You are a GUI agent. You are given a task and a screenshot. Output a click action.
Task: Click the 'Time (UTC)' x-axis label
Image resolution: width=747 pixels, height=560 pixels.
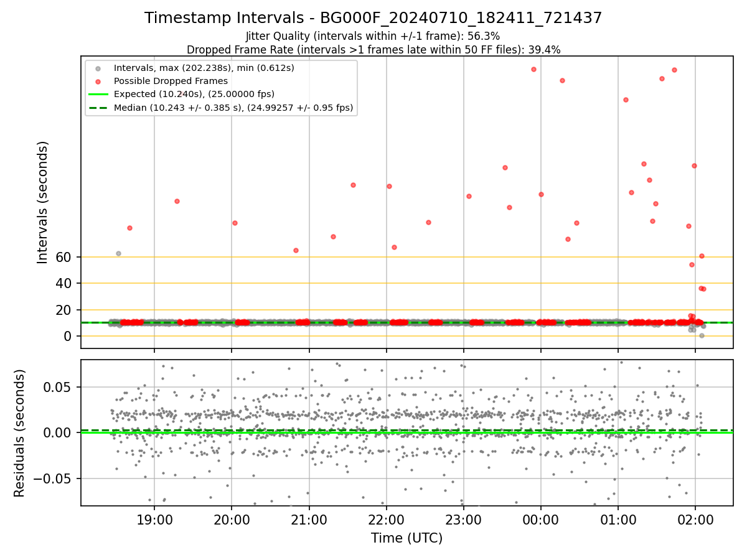coord(407,538)
